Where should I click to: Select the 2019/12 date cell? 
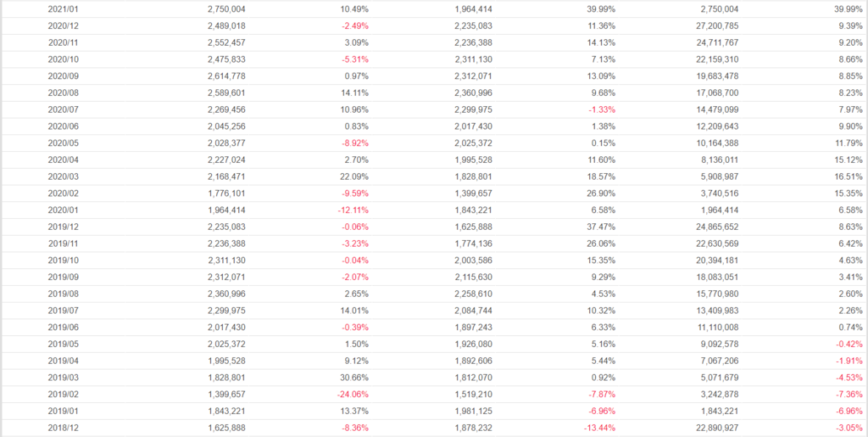click(x=63, y=227)
